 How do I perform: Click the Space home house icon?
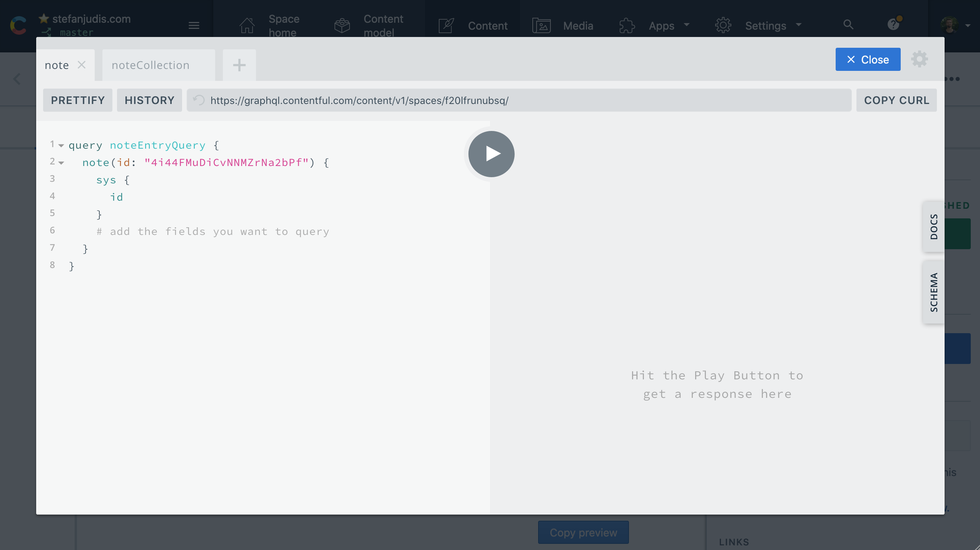[247, 26]
